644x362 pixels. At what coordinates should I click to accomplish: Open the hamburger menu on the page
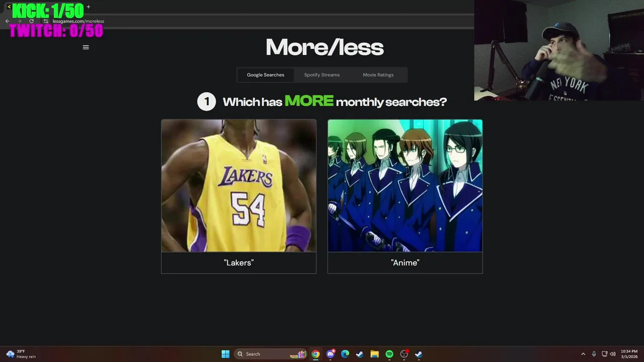click(x=86, y=47)
